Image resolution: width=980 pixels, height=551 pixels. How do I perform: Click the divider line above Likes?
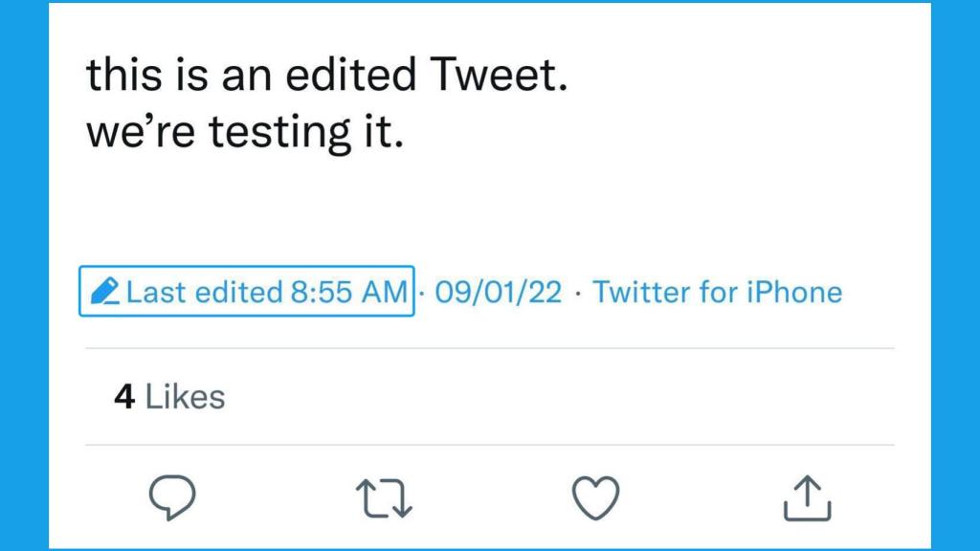490,349
